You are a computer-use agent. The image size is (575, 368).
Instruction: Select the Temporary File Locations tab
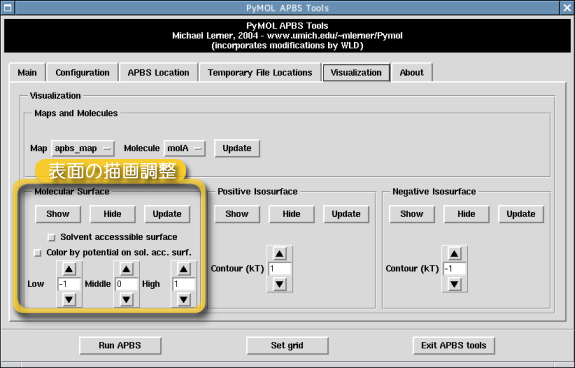(260, 73)
